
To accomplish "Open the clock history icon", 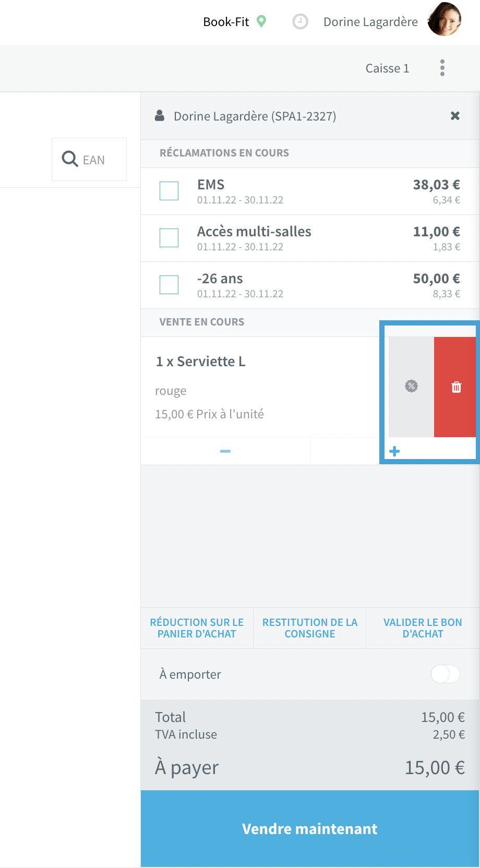I will coord(300,22).
